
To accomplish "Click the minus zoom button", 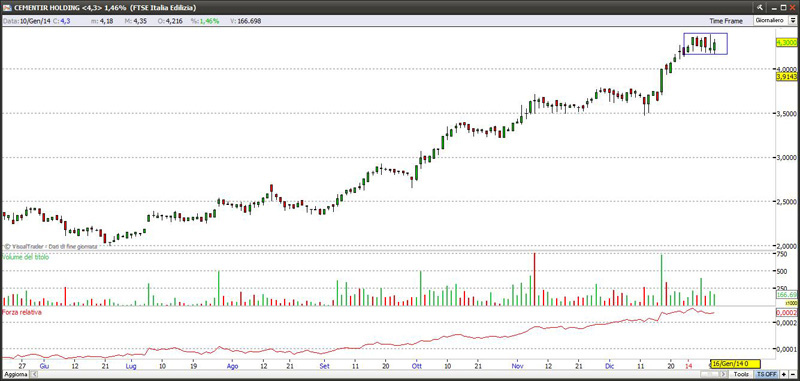I will coord(793,374).
